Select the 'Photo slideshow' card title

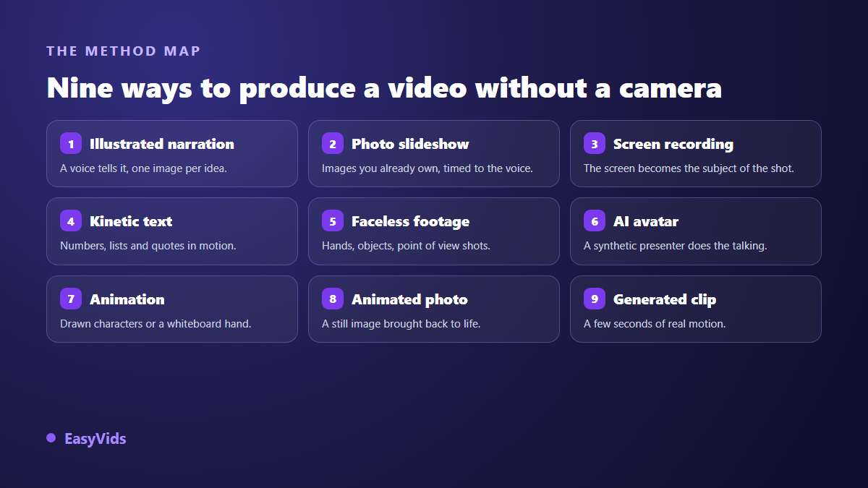click(410, 144)
